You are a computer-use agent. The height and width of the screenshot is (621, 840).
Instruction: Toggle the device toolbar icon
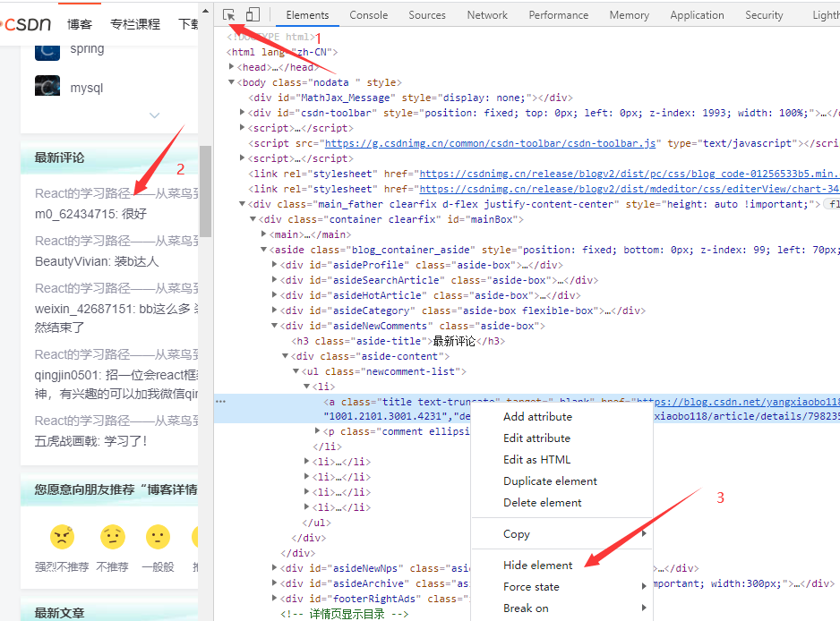(253, 14)
